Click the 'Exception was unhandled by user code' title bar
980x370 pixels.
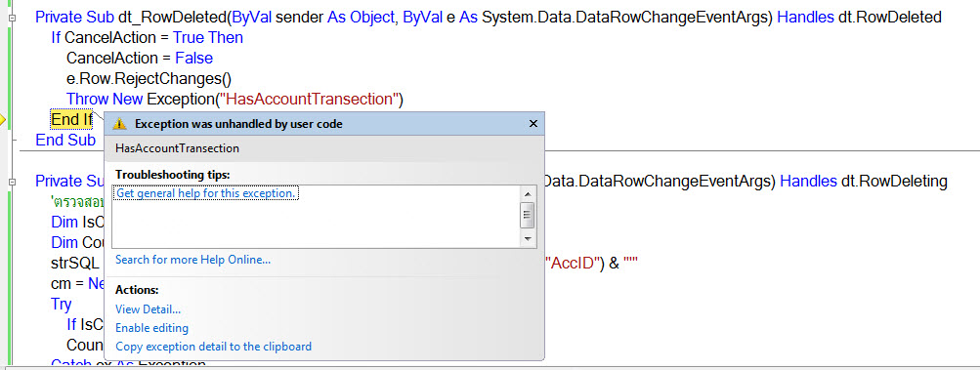coord(319,124)
